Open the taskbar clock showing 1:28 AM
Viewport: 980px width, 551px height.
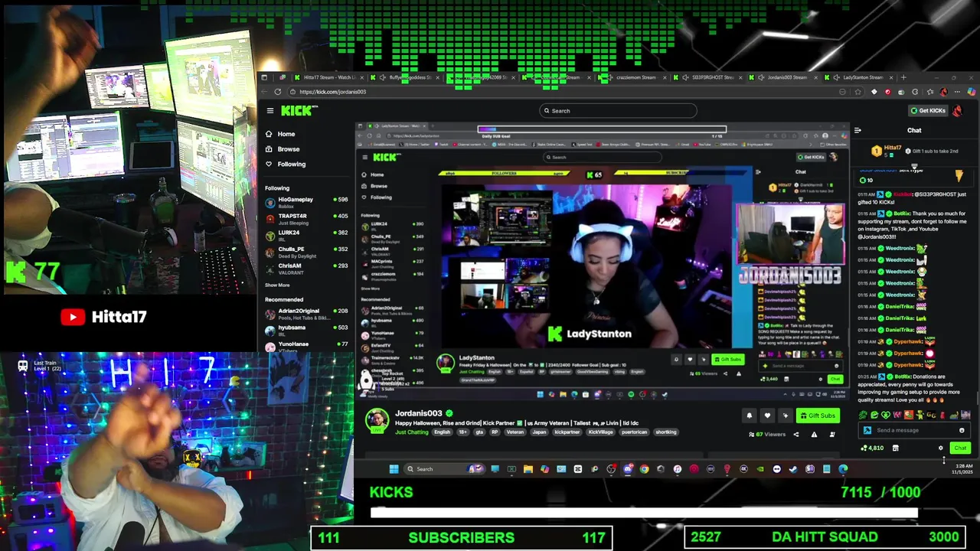click(x=963, y=469)
